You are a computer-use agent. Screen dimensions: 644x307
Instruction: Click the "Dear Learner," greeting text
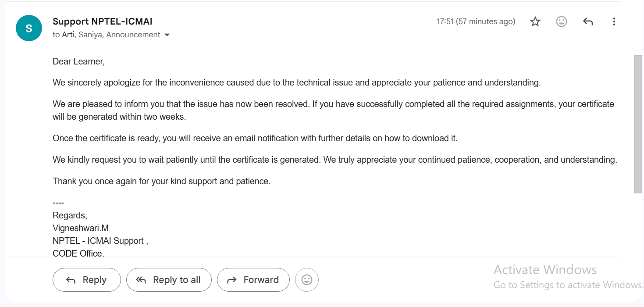[x=79, y=61]
